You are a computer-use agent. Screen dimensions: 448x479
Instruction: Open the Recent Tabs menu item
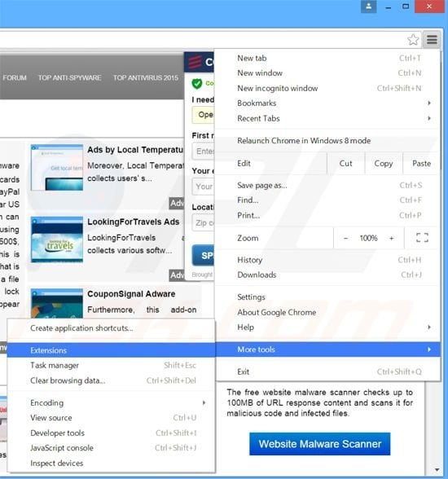coord(327,118)
